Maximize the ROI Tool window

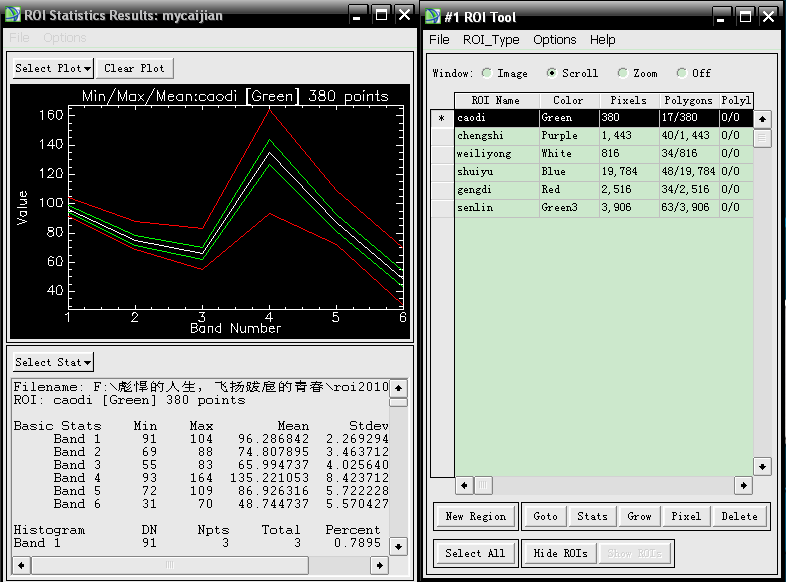click(745, 17)
